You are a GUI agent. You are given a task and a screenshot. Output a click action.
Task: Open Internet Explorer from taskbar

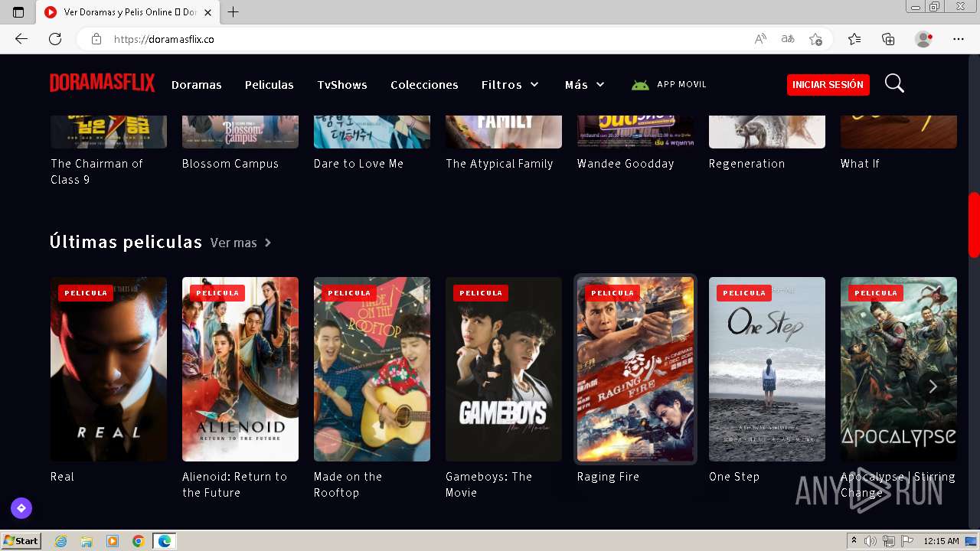61,541
